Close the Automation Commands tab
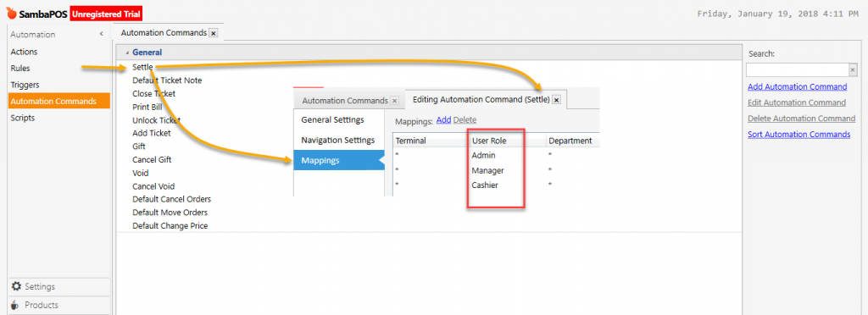The height and width of the screenshot is (315, 868). tap(214, 33)
